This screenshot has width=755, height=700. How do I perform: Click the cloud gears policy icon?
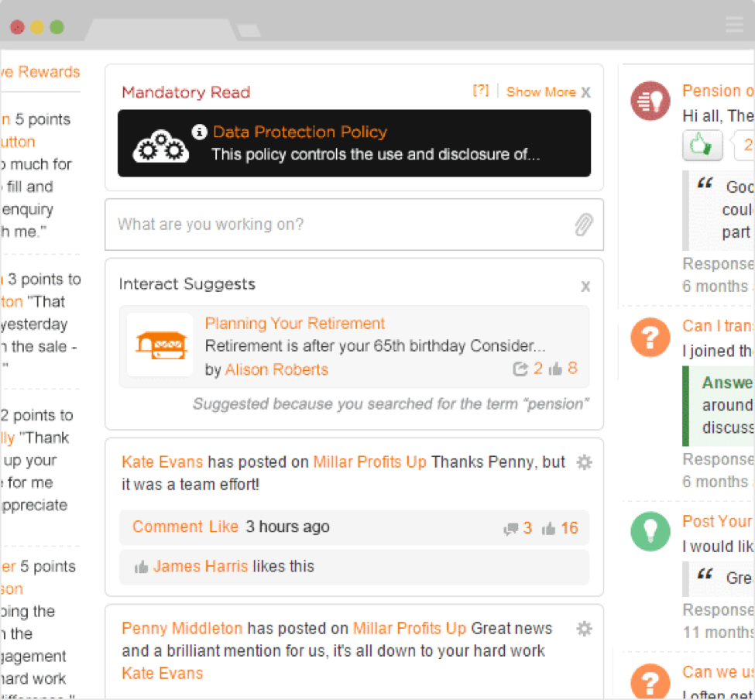click(161, 146)
